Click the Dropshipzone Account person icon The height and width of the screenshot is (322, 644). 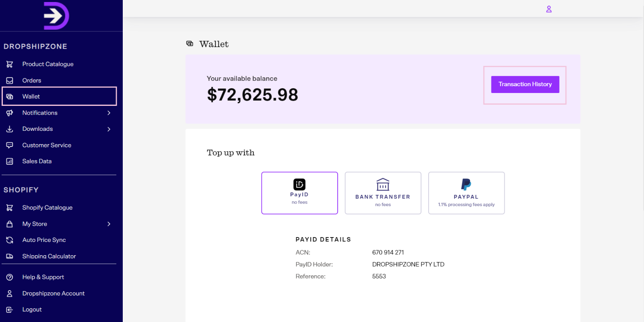pos(10,293)
